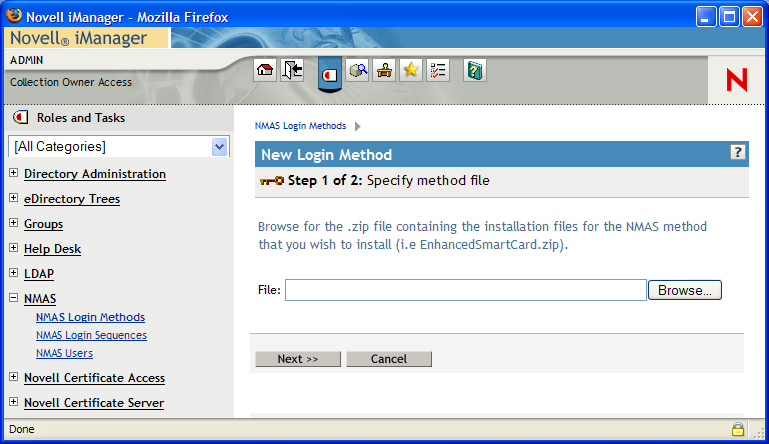Click the 'Collection Owner Access' text

coord(71,82)
